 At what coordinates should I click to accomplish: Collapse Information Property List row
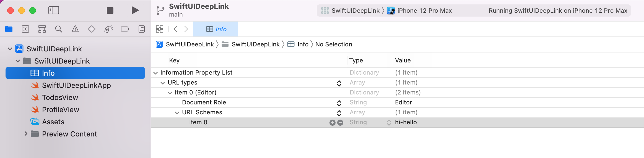click(155, 73)
